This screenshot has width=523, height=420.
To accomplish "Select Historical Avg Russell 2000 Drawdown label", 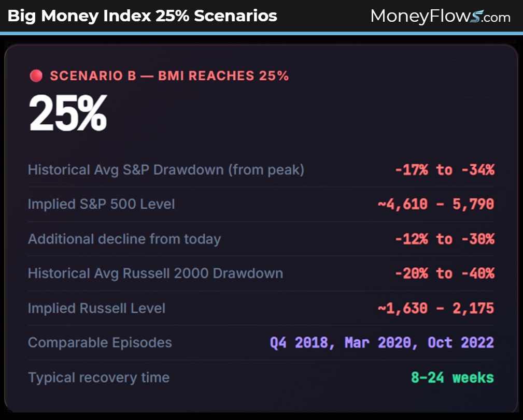I will [156, 273].
